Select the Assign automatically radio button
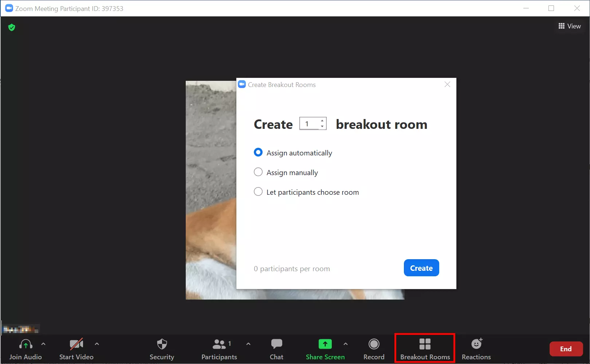590x364 pixels. (x=258, y=153)
